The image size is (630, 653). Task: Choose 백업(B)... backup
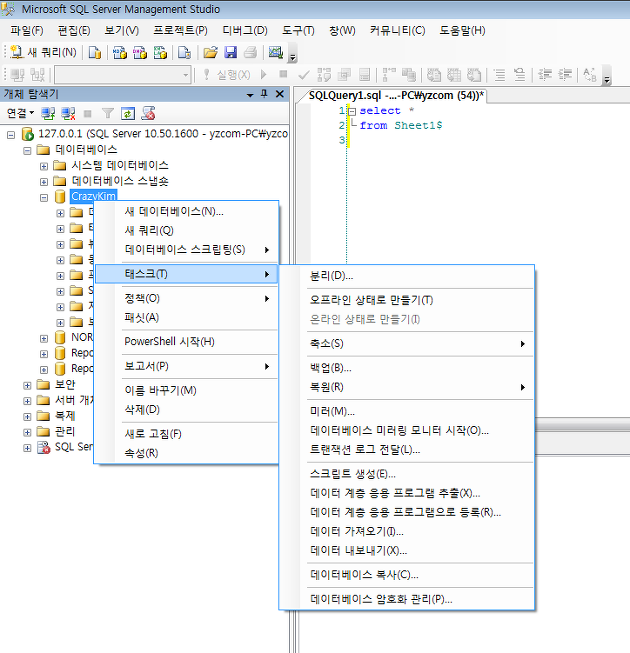(406, 368)
